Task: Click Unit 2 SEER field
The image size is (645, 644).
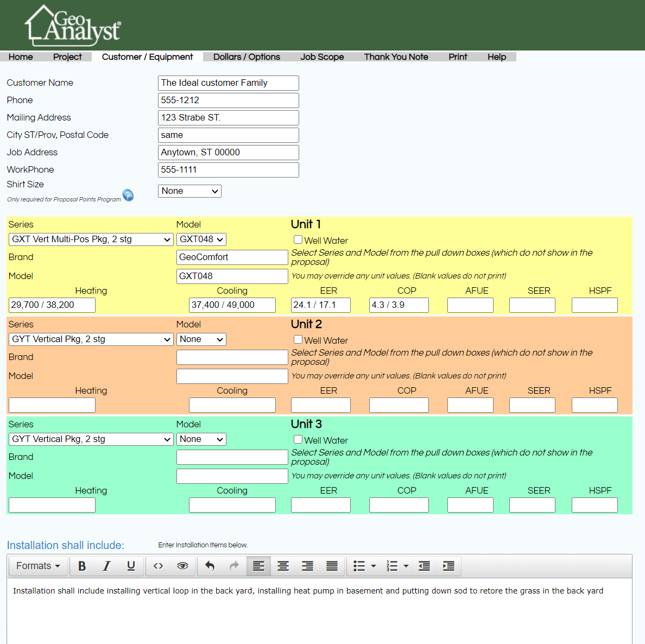Action: [x=532, y=405]
